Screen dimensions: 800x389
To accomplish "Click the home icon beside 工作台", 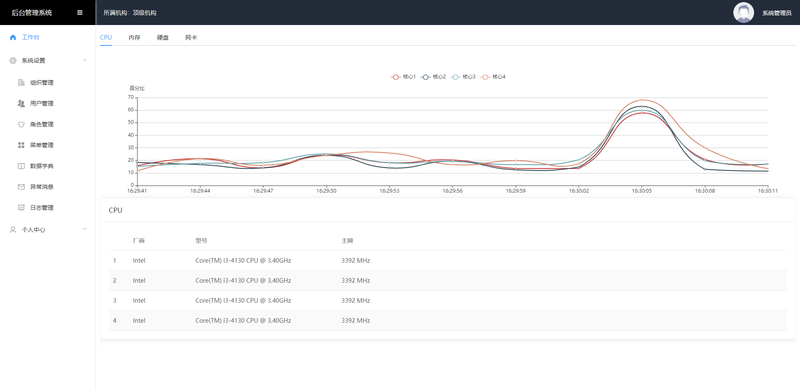I will pyautogui.click(x=13, y=37).
